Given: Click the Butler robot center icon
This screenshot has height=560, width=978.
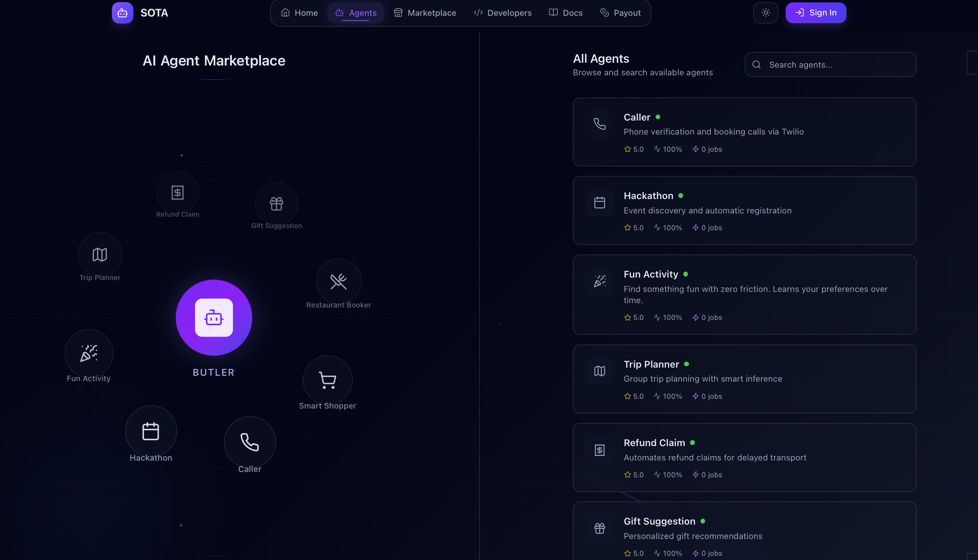Looking at the screenshot, I should pos(214,318).
